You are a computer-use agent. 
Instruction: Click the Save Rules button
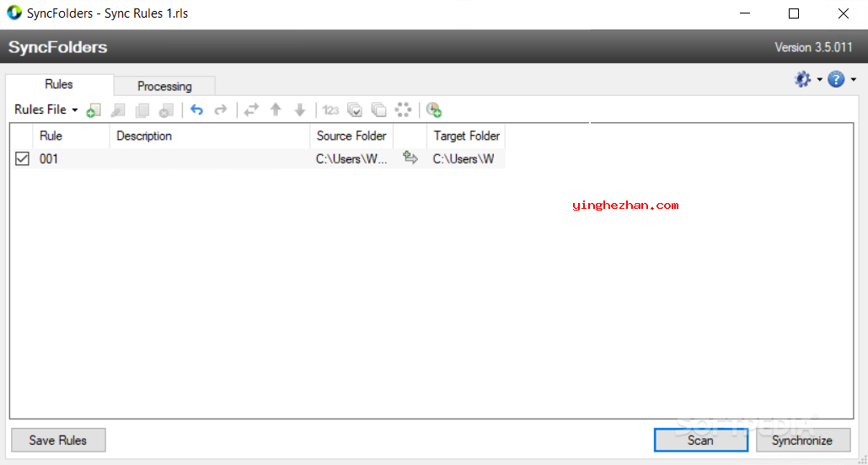coord(58,440)
